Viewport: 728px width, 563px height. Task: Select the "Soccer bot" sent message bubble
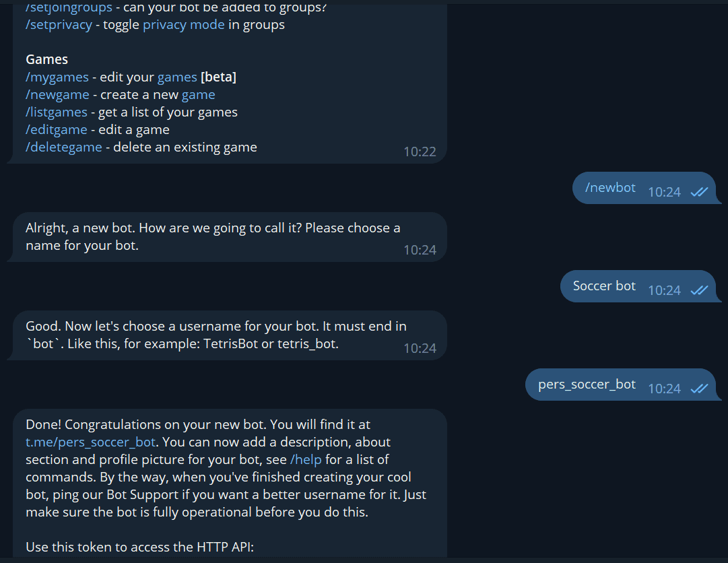pos(604,286)
